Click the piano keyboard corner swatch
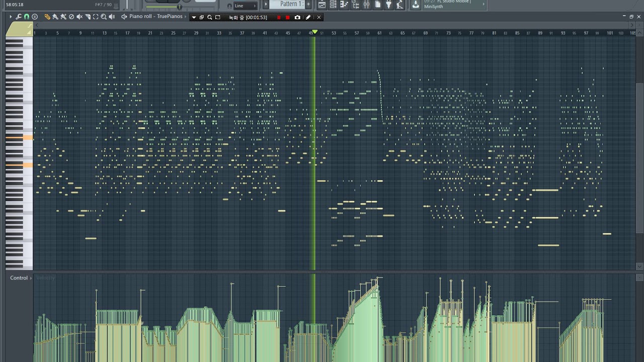Image resolution: width=644 pixels, height=362 pixels. 19,29
